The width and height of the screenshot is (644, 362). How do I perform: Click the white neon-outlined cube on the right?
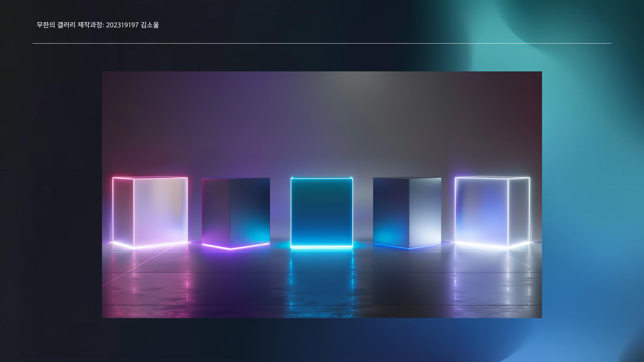point(492,211)
